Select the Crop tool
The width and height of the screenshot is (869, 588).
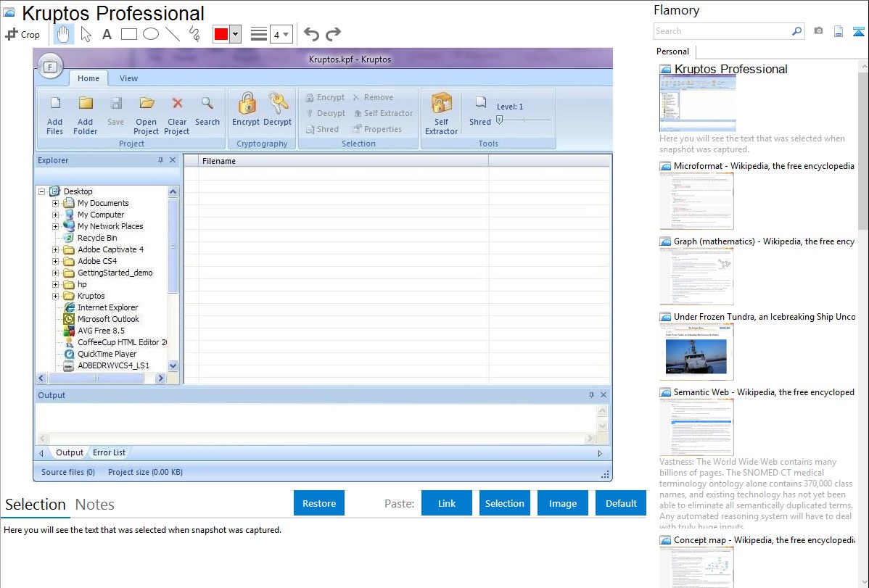coord(22,34)
